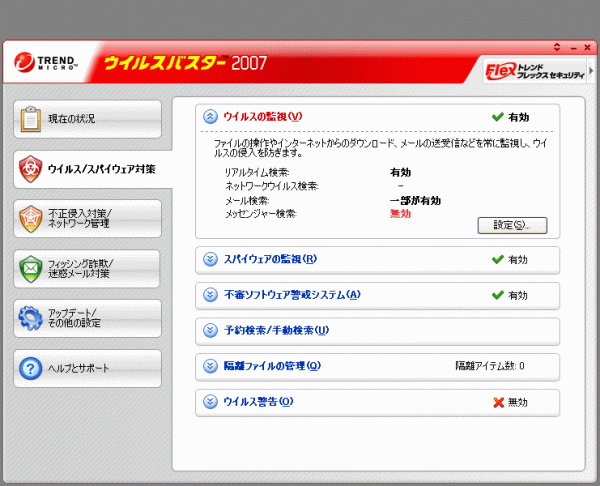Select the ウイルス/スパイウェア対策 tab
The width and height of the screenshot is (600, 486).
(92, 169)
